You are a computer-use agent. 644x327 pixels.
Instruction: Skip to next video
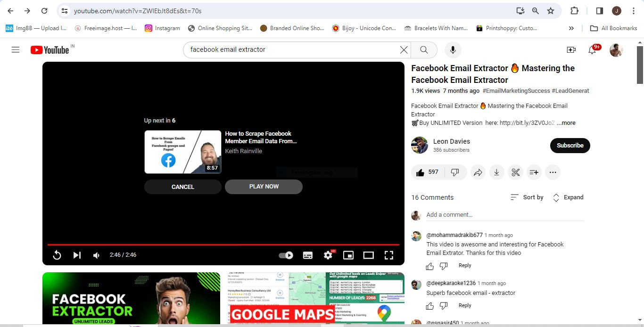click(77, 255)
